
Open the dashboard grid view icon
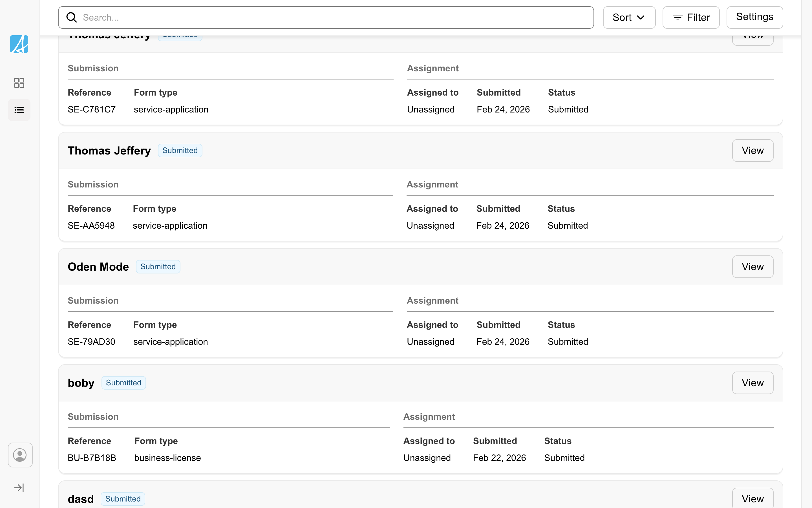coord(19,83)
